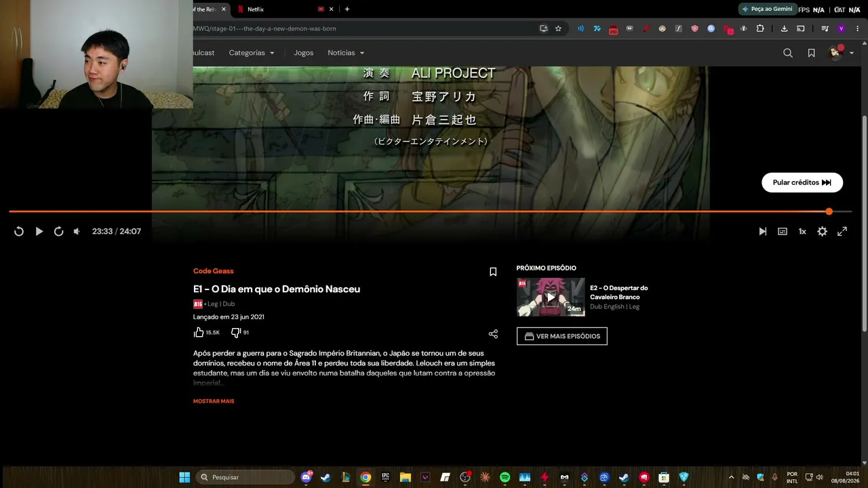Open the POR INTL keyboard language switcher

792,477
